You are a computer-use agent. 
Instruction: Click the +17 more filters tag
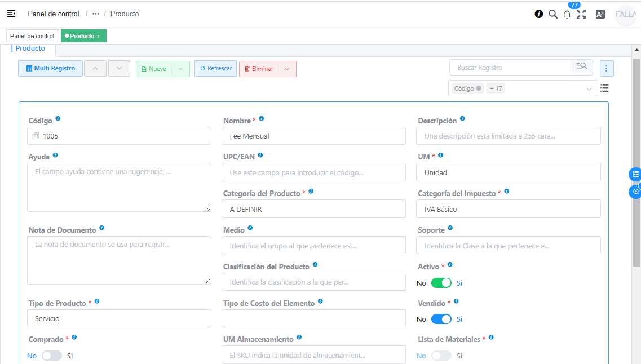[x=496, y=88]
